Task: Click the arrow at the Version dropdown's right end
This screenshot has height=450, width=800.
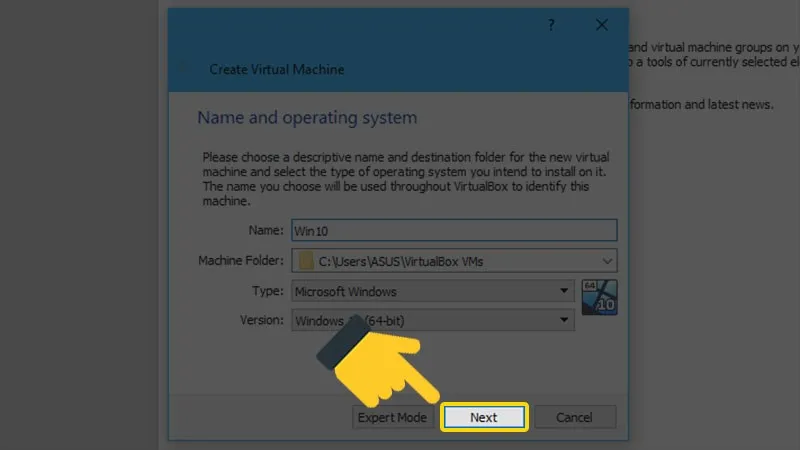Action: tap(565, 321)
